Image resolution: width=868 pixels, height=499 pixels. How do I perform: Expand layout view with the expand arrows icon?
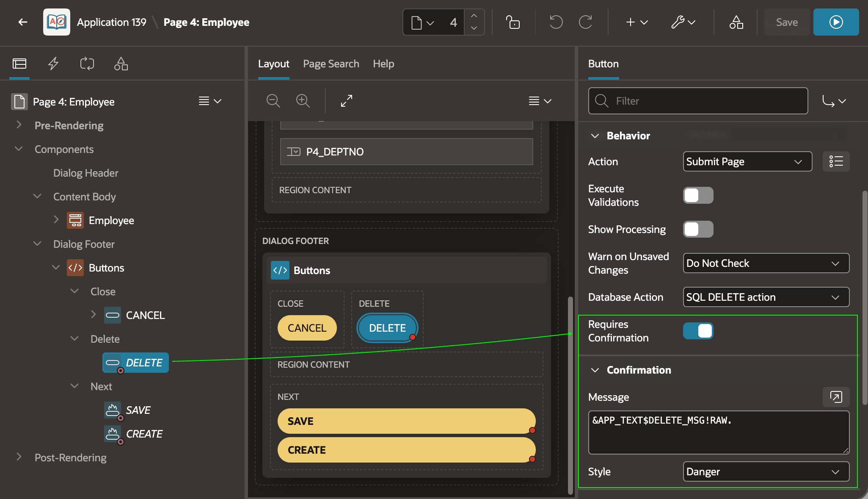coord(347,101)
